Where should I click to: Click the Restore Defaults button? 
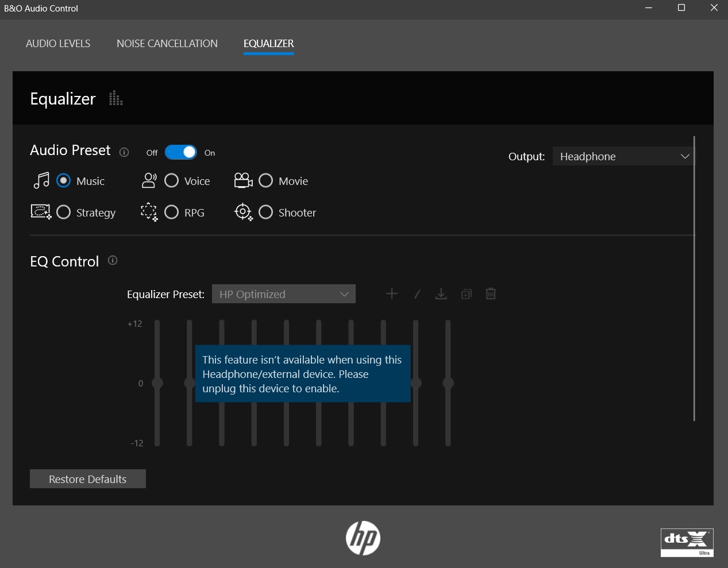(87, 478)
